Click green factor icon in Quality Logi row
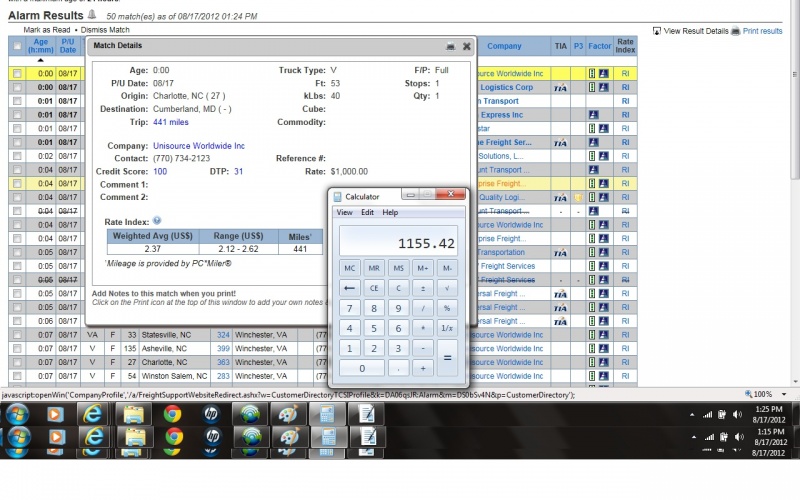The height and width of the screenshot is (500, 800). [x=592, y=197]
